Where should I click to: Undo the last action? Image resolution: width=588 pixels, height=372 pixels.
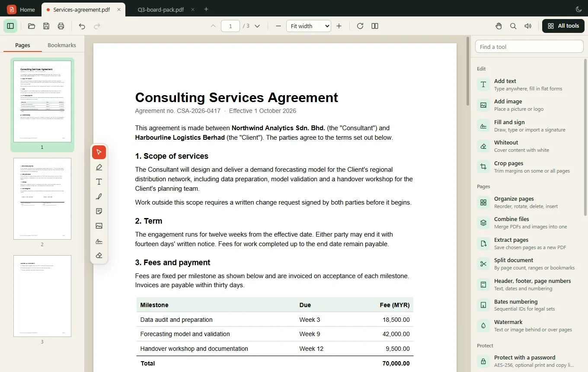(x=82, y=26)
